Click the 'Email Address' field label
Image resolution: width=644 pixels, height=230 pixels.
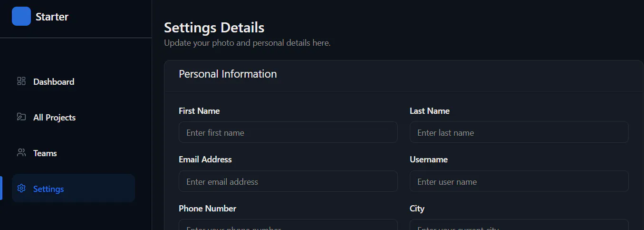[205, 160]
